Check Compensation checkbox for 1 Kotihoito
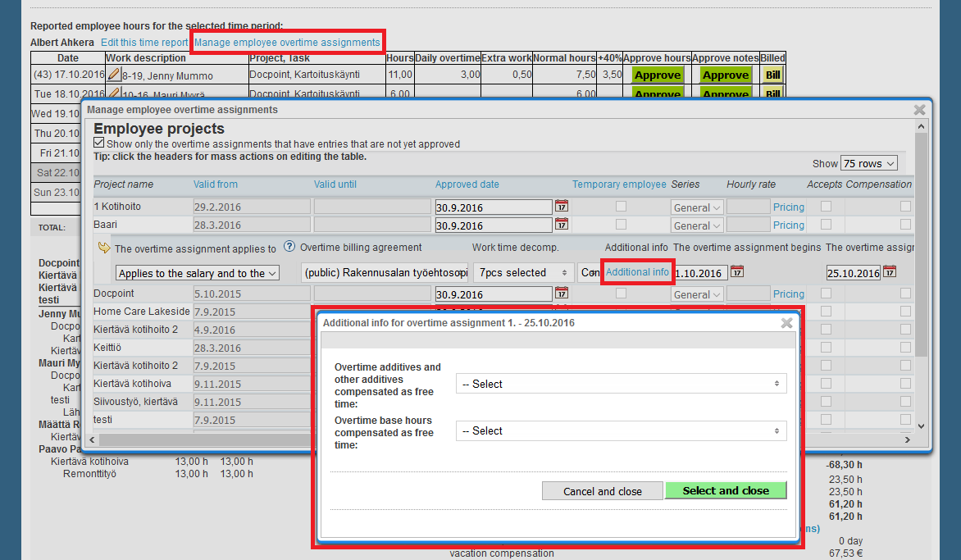 pos(905,207)
